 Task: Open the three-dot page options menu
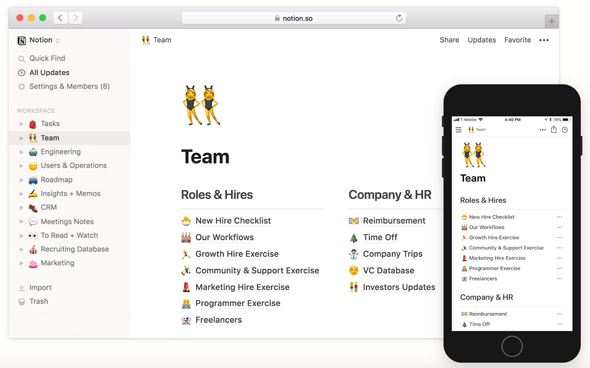coord(544,40)
